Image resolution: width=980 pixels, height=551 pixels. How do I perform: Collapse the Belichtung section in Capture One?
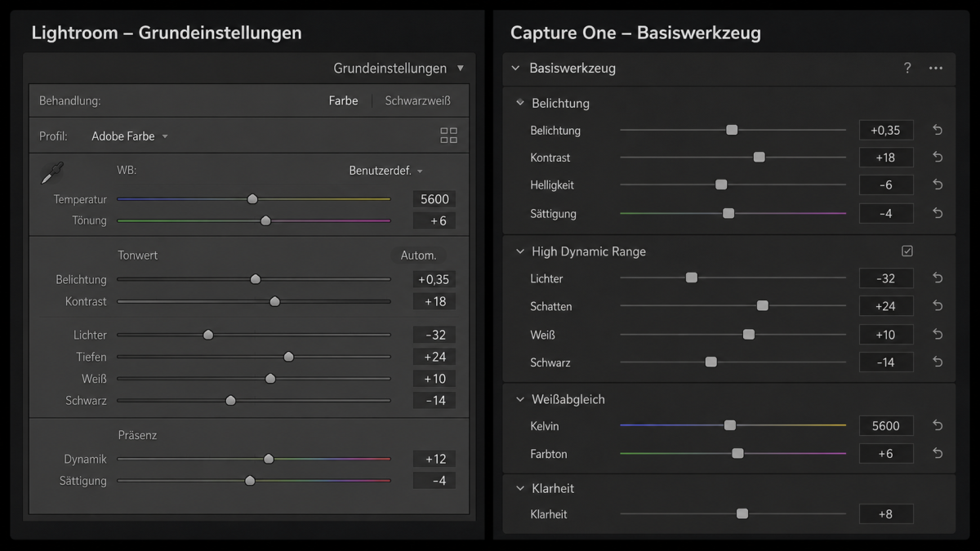tap(520, 104)
